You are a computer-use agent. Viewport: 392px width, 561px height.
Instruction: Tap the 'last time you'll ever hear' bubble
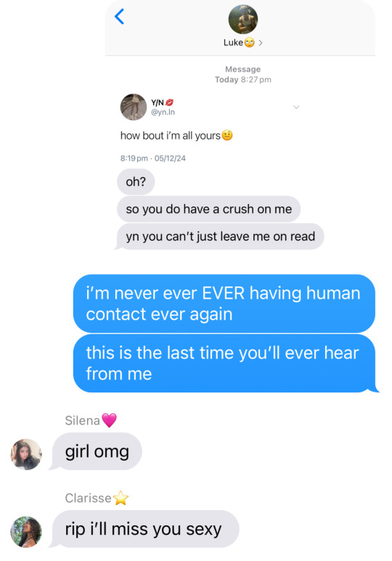click(225, 363)
